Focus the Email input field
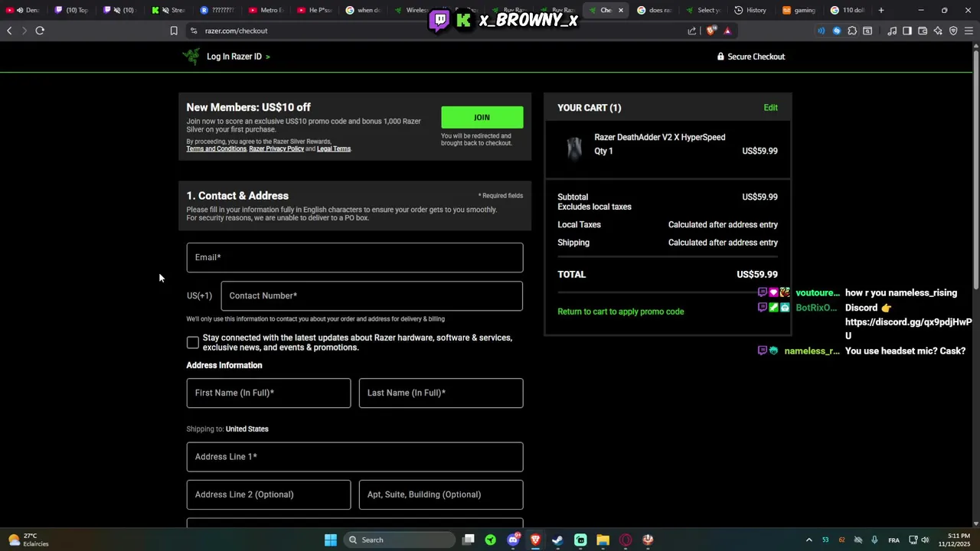This screenshot has width=980, height=551. coord(354,258)
